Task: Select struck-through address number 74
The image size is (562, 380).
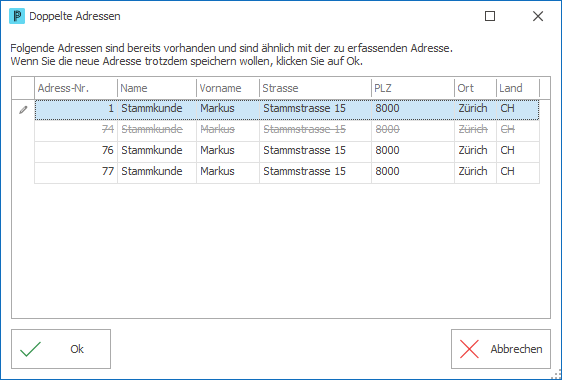Action: click(76, 130)
